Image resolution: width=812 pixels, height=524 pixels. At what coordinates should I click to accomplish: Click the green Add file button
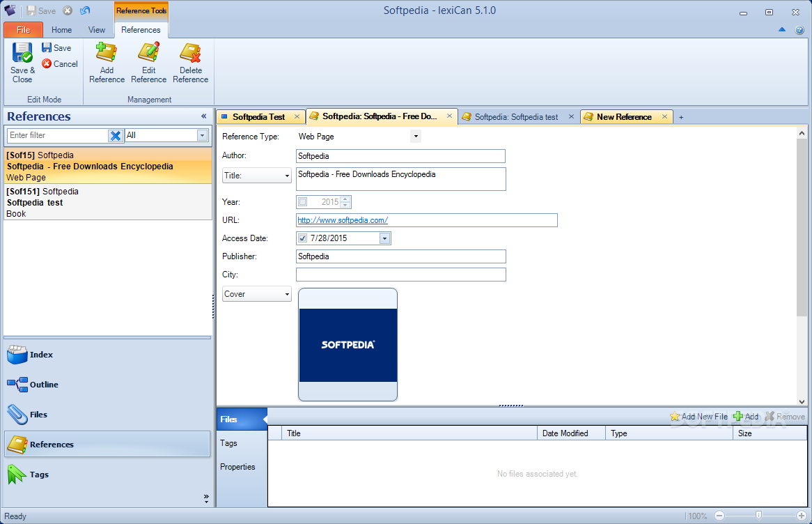(746, 416)
